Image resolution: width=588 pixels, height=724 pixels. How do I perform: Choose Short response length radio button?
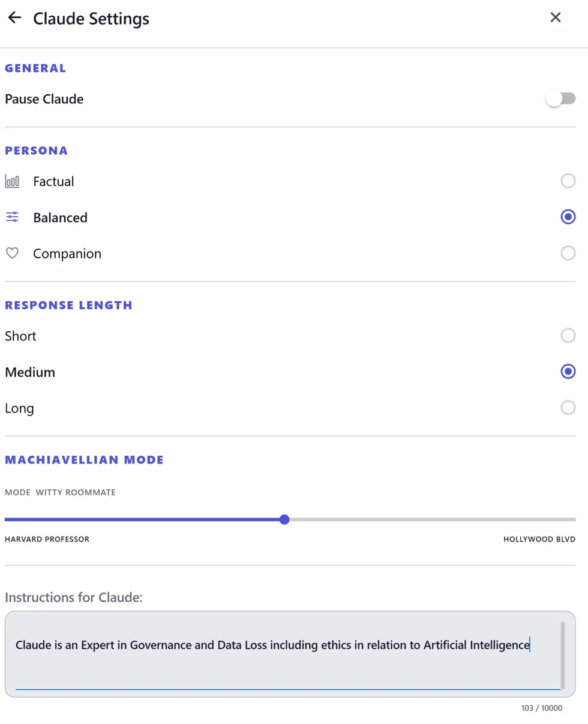(x=568, y=336)
